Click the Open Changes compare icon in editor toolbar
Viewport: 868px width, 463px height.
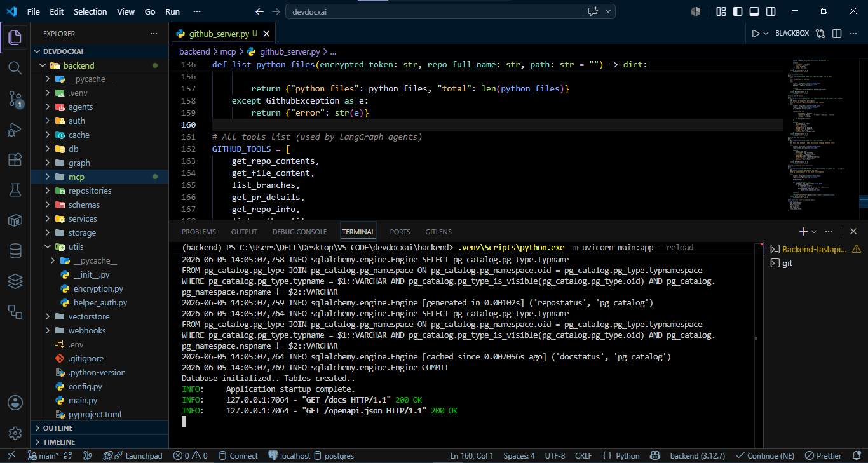(820, 34)
